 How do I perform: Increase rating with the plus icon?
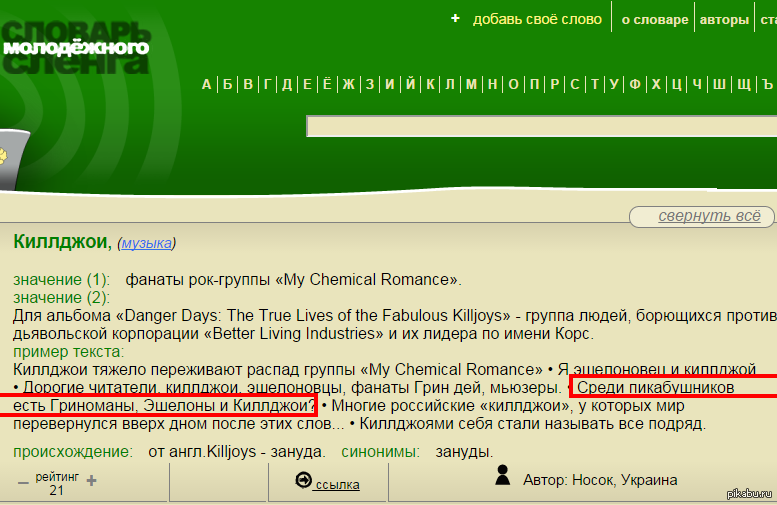(x=91, y=481)
